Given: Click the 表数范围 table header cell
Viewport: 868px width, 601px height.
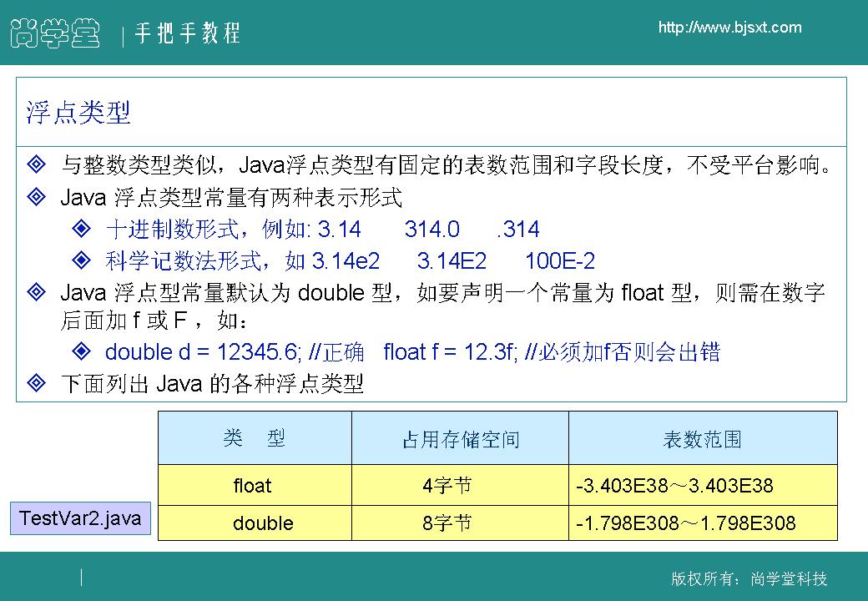Looking at the screenshot, I should (x=703, y=437).
